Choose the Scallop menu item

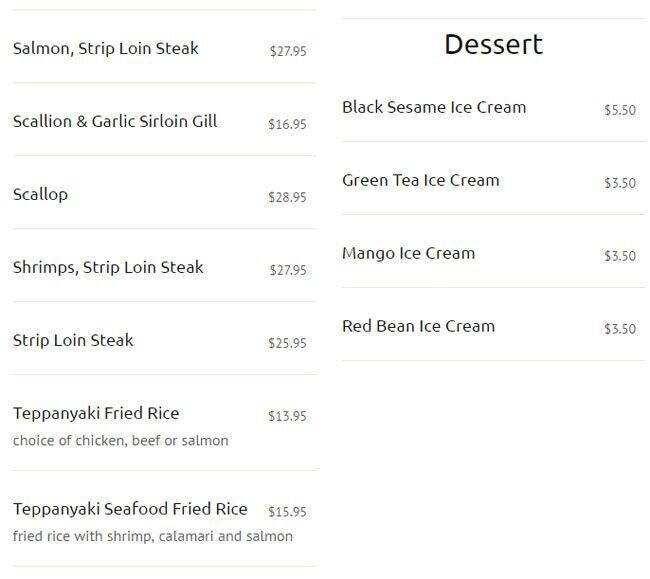[41, 194]
